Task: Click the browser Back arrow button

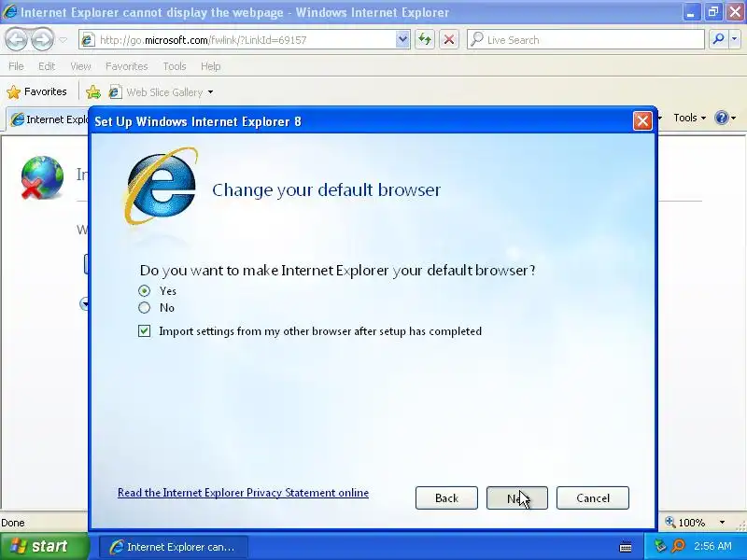Action: coord(17,40)
